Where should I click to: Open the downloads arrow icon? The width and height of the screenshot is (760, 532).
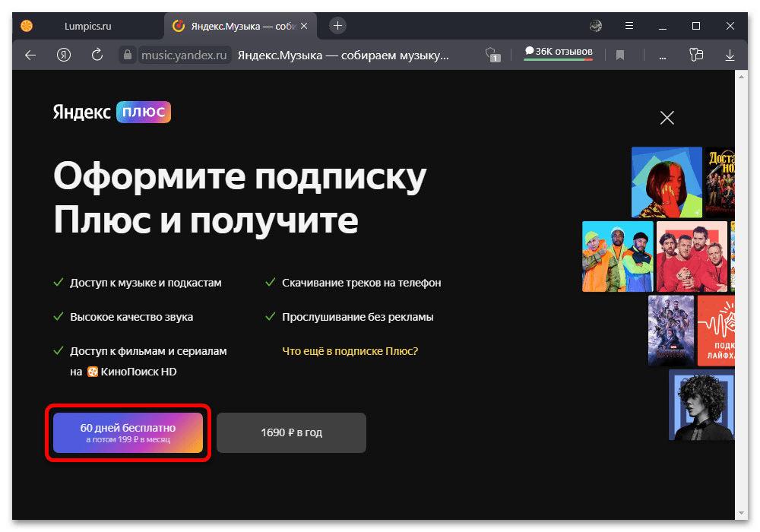(730, 55)
